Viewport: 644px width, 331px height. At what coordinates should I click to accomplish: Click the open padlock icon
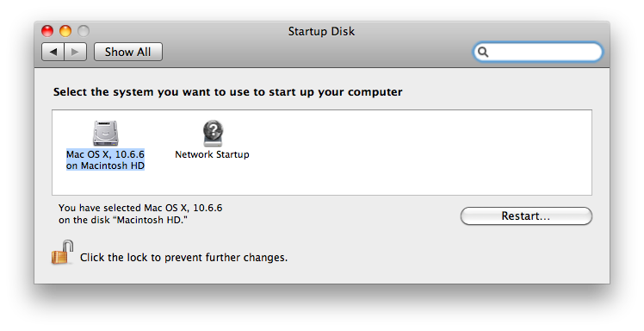[63, 253]
